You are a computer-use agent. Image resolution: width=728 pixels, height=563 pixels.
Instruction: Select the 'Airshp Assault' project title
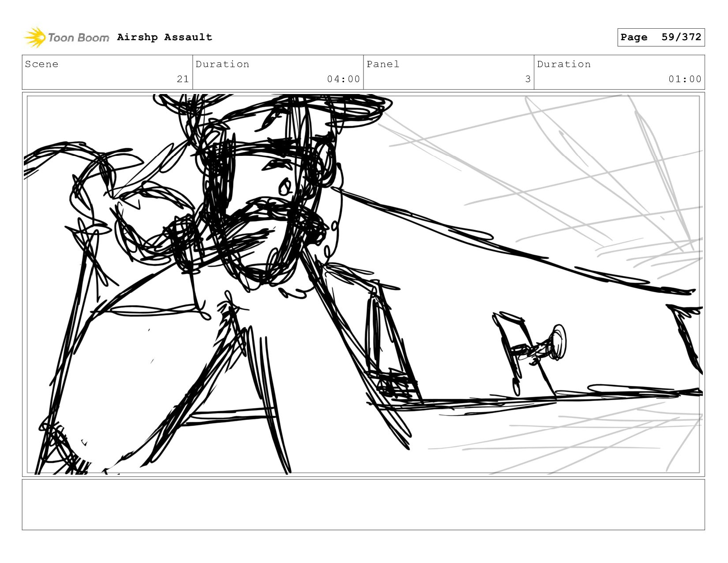(x=165, y=37)
